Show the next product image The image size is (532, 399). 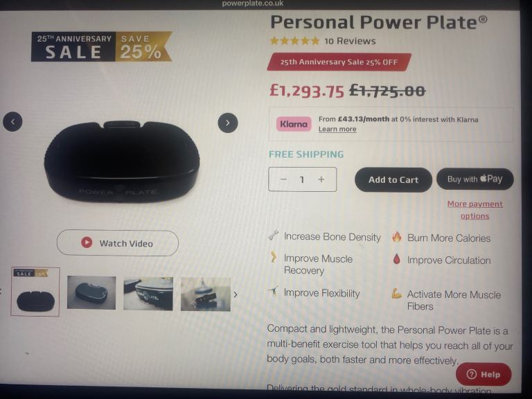tap(228, 123)
